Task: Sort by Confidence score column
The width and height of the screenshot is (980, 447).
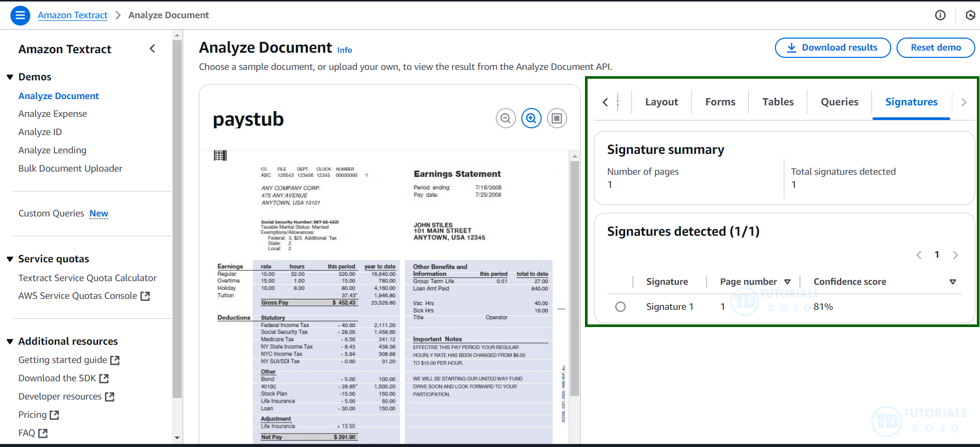Action: pyautogui.click(x=952, y=282)
